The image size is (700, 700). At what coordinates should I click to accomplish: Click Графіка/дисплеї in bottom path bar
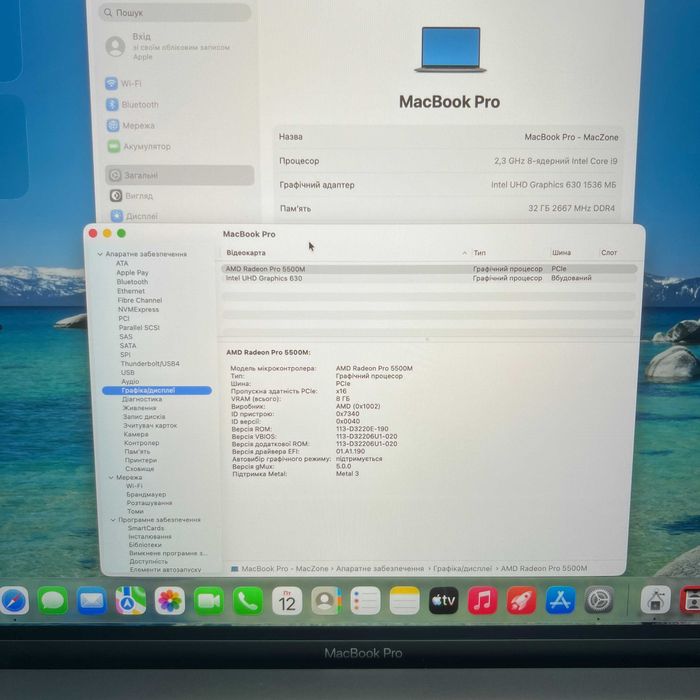coord(462,569)
